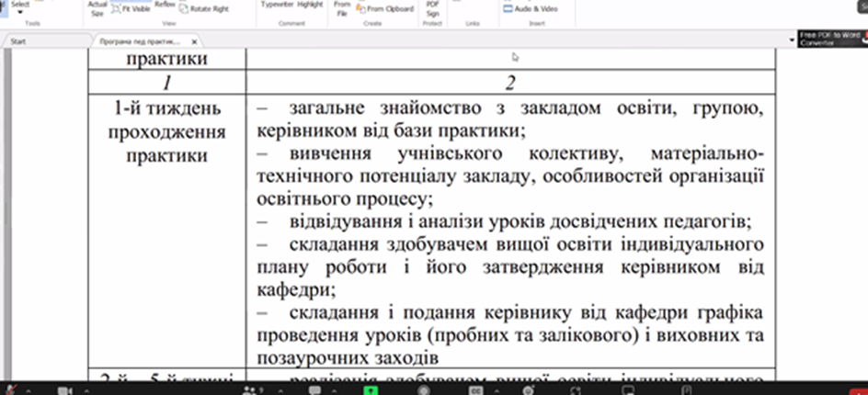Create PDF From Clipboard
868x395 pixels.
(386, 8)
